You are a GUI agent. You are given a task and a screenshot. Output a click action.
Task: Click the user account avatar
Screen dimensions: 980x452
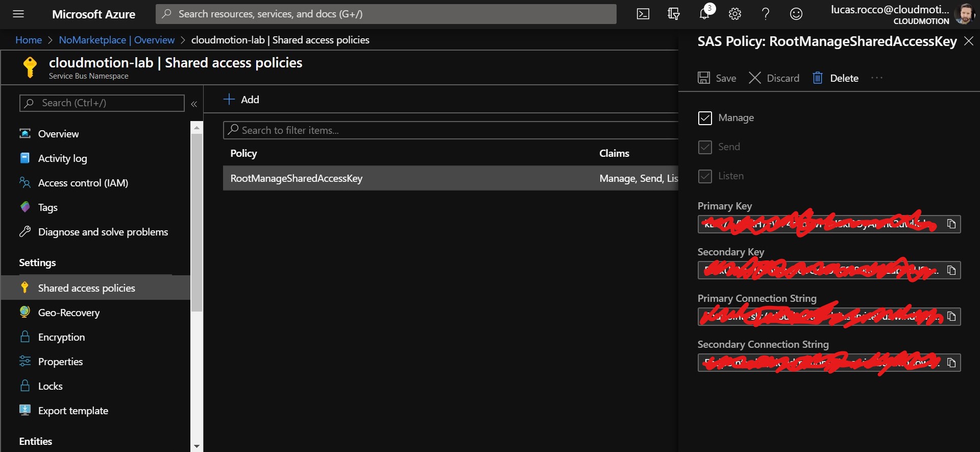pos(964,14)
